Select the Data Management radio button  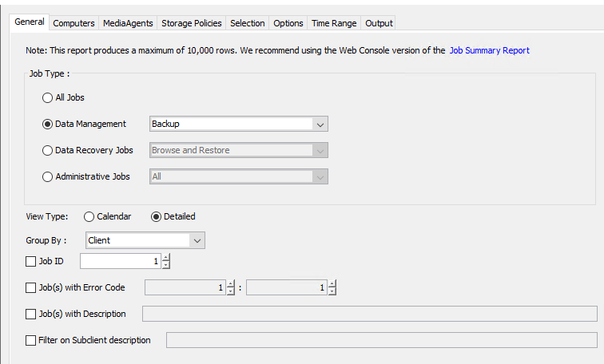click(x=47, y=125)
